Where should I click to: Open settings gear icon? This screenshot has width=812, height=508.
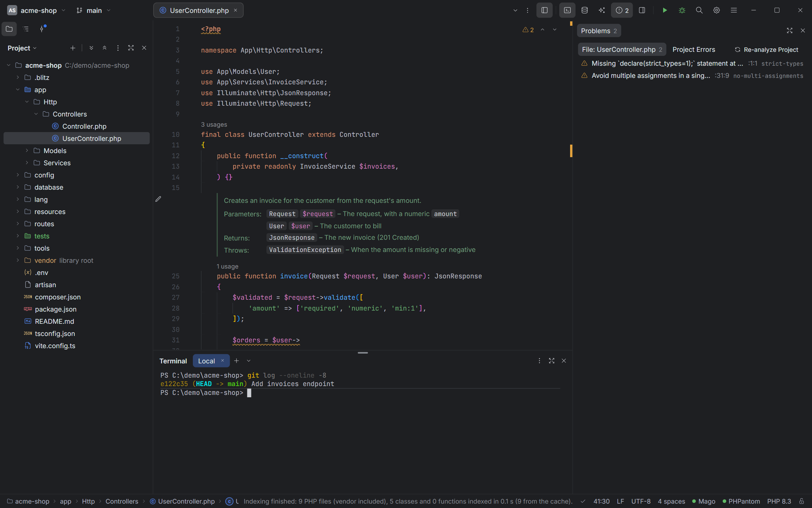(717, 10)
